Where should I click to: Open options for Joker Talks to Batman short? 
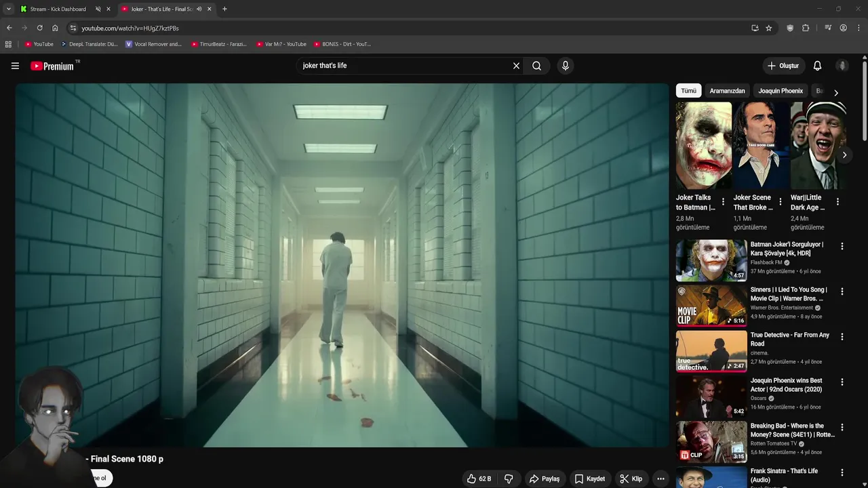723,202
